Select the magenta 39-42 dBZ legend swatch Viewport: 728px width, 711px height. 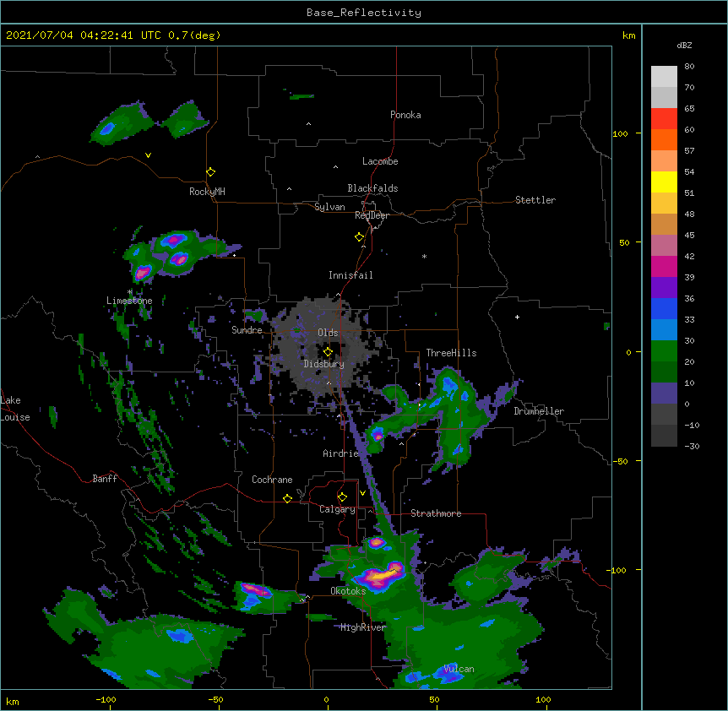point(664,266)
